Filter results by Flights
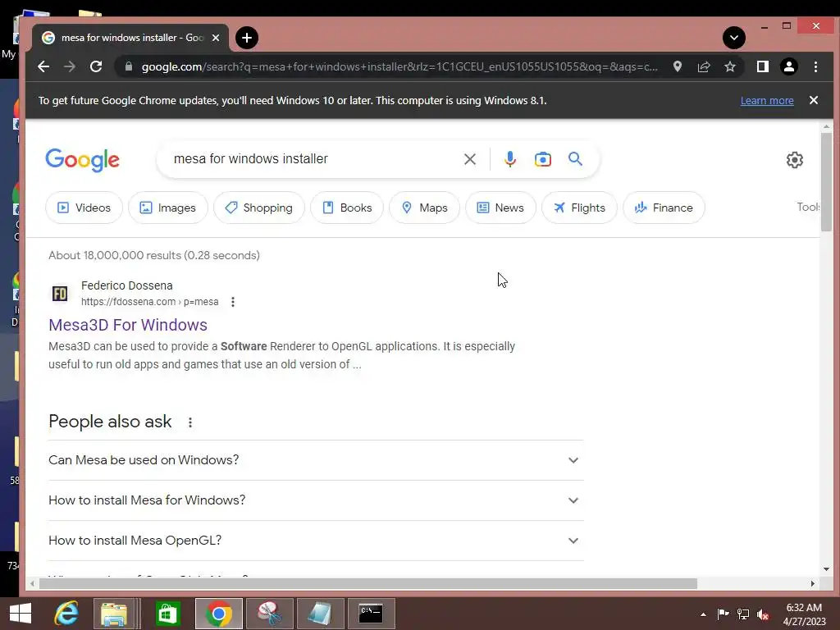This screenshot has width=840, height=630. pos(579,208)
